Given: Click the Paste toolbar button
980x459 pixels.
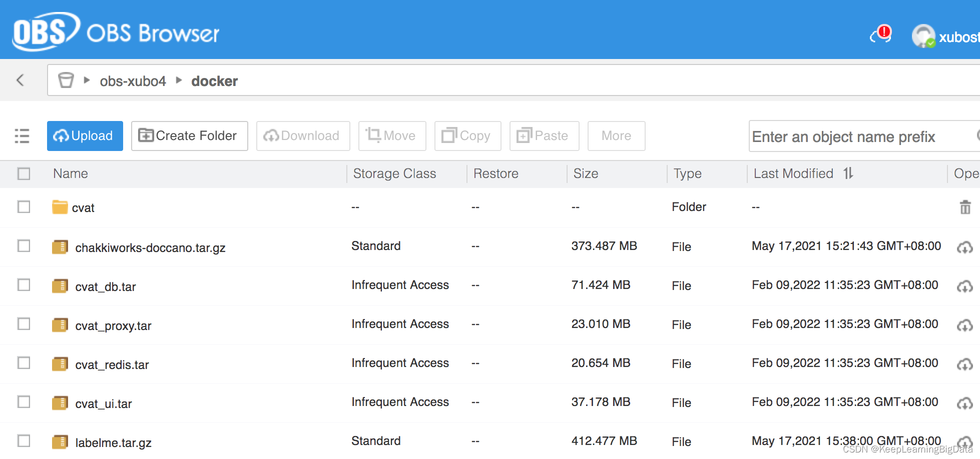Looking at the screenshot, I should point(544,136).
